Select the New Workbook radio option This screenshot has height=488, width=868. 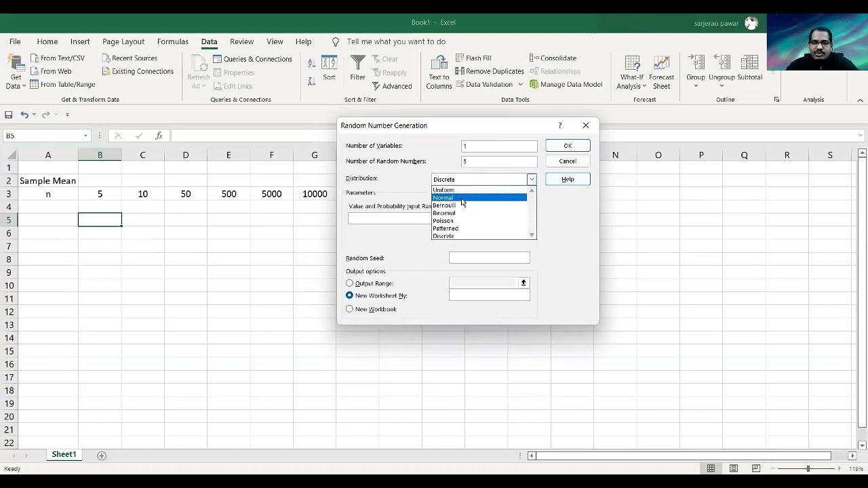350,309
